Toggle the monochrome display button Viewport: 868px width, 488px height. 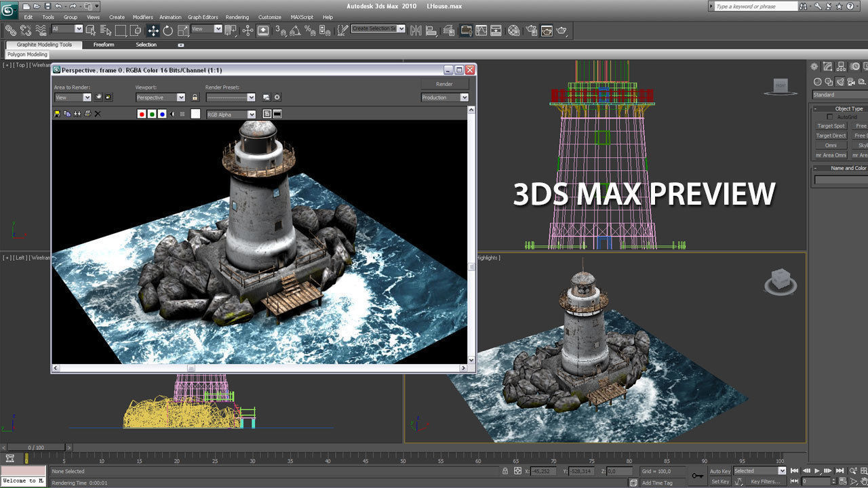[x=182, y=114]
